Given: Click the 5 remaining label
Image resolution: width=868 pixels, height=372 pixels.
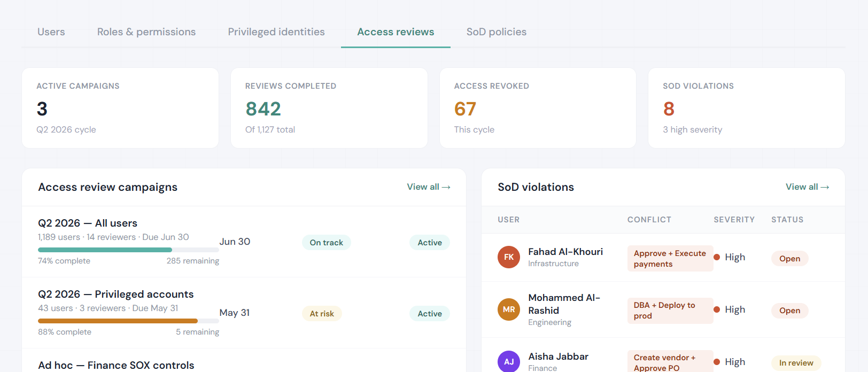Looking at the screenshot, I should (198, 332).
